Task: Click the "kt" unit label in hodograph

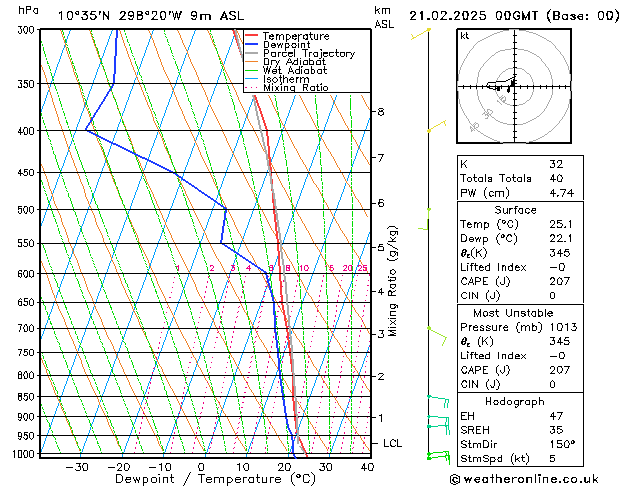Action: [465, 36]
